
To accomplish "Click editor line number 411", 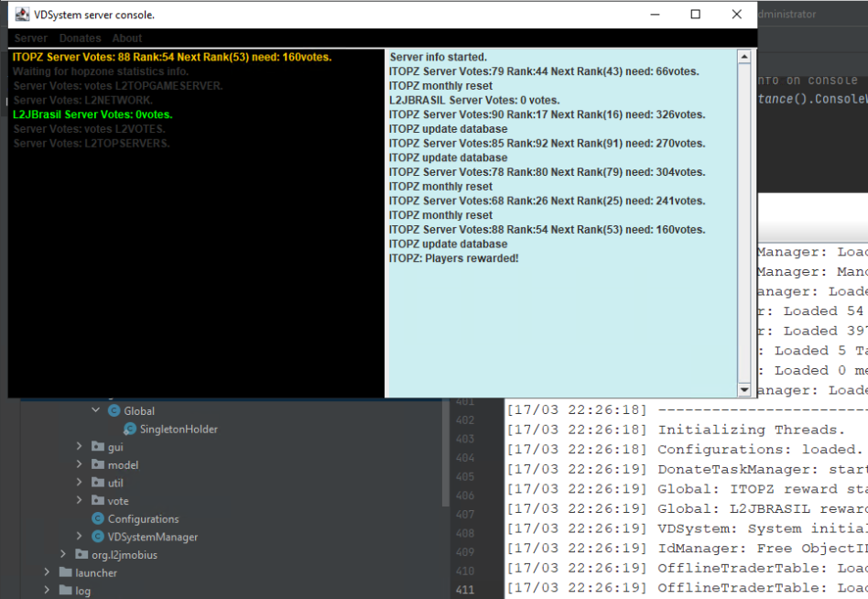I will point(465,590).
